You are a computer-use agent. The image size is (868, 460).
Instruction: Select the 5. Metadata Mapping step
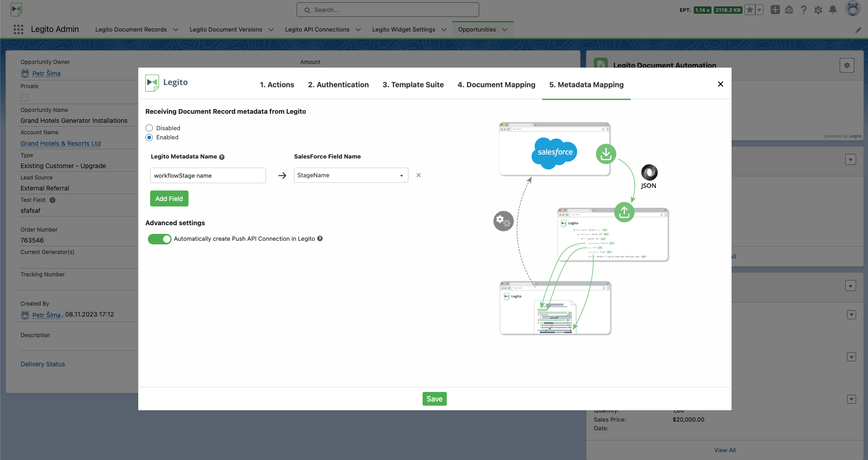click(x=586, y=85)
